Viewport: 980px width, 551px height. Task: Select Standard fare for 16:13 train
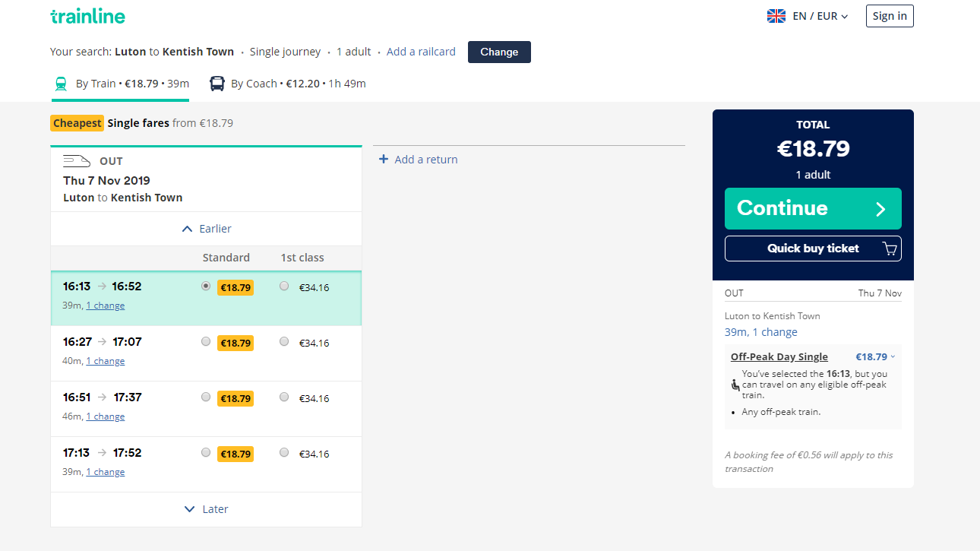206,287
